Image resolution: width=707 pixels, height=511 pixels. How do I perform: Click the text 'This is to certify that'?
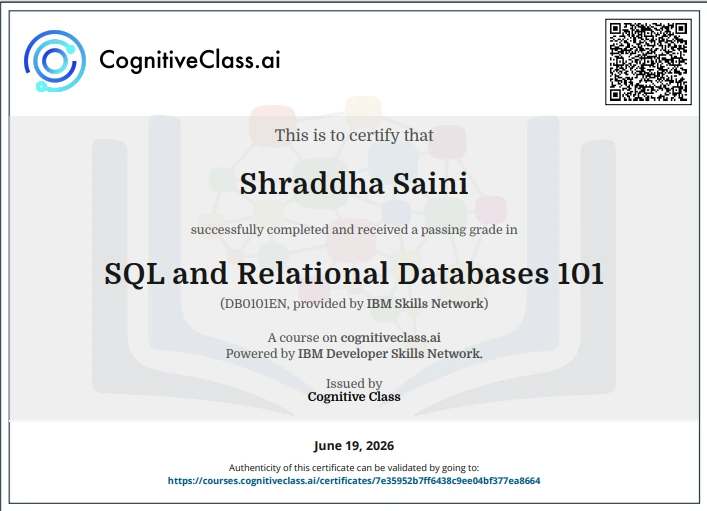(354, 135)
